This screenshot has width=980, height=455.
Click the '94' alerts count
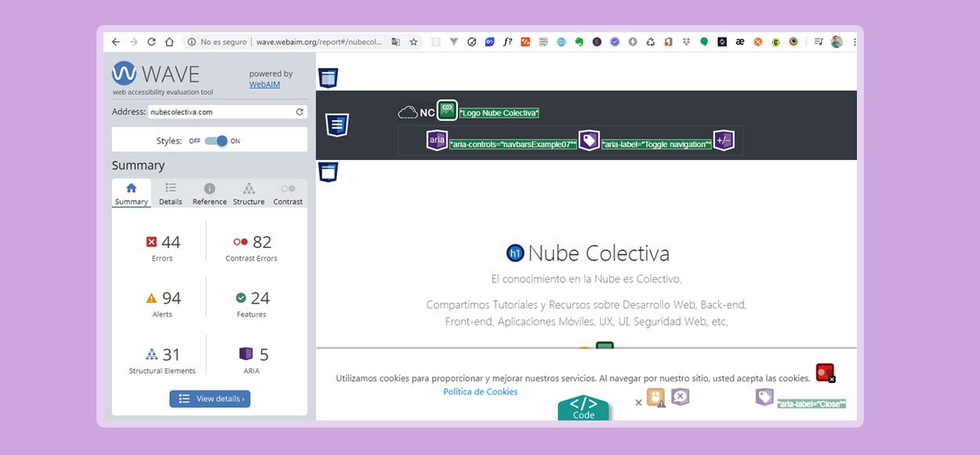coord(172,298)
